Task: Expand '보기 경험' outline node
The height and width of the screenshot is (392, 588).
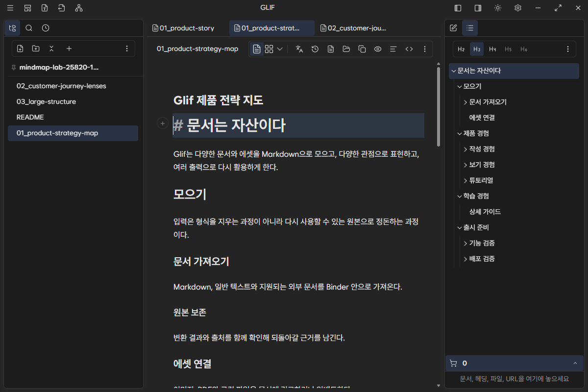Action: [465, 165]
